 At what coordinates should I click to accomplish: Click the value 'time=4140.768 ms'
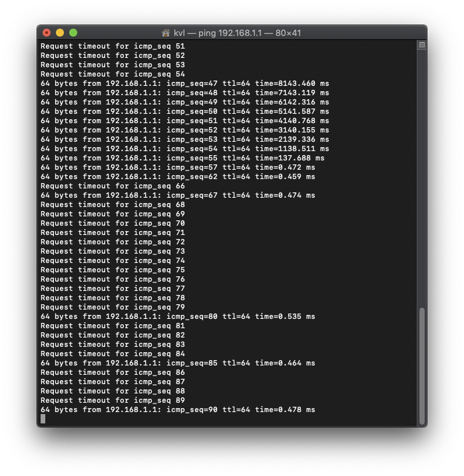tap(292, 120)
